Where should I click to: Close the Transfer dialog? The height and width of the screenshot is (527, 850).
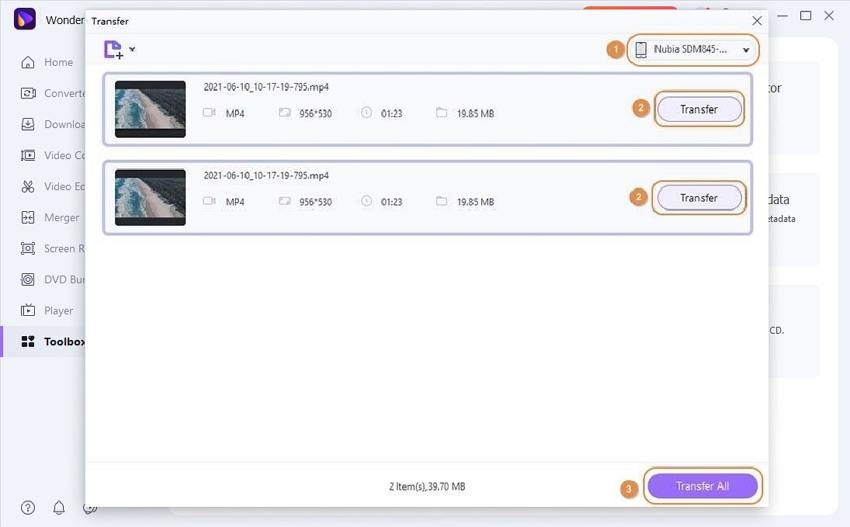(757, 21)
